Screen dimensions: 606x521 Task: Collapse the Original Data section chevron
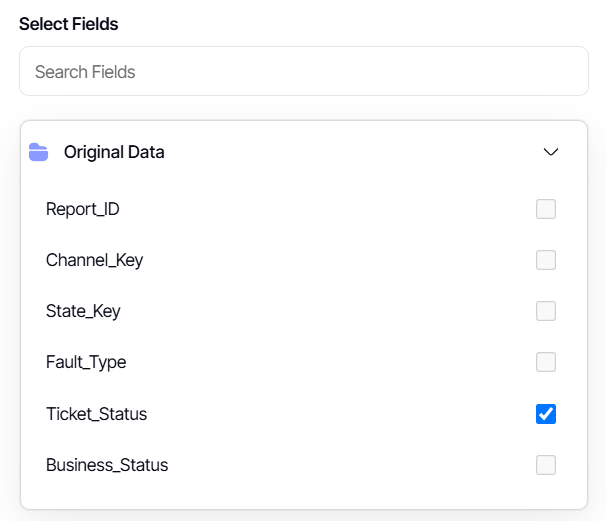[x=550, y=152]
